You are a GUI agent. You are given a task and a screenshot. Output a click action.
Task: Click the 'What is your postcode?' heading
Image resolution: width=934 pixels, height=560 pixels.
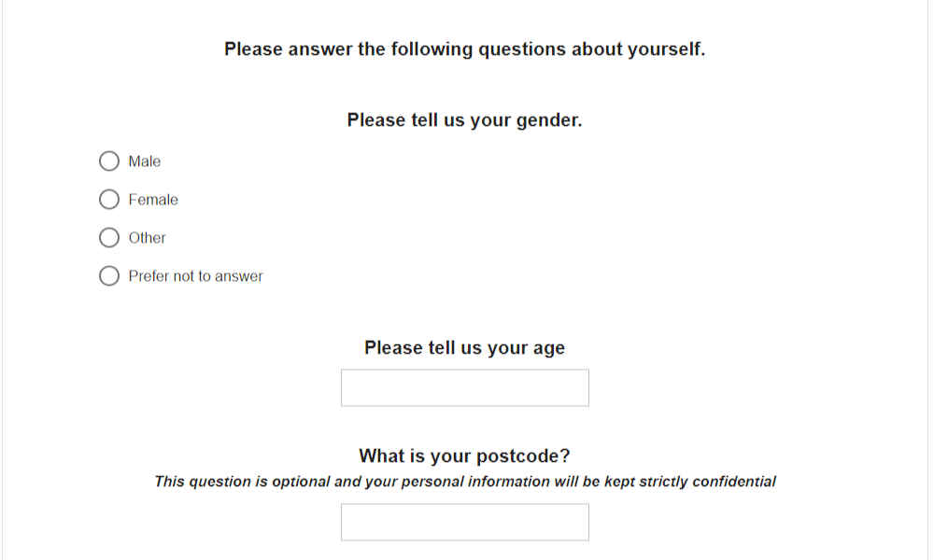tap(464, 455)
